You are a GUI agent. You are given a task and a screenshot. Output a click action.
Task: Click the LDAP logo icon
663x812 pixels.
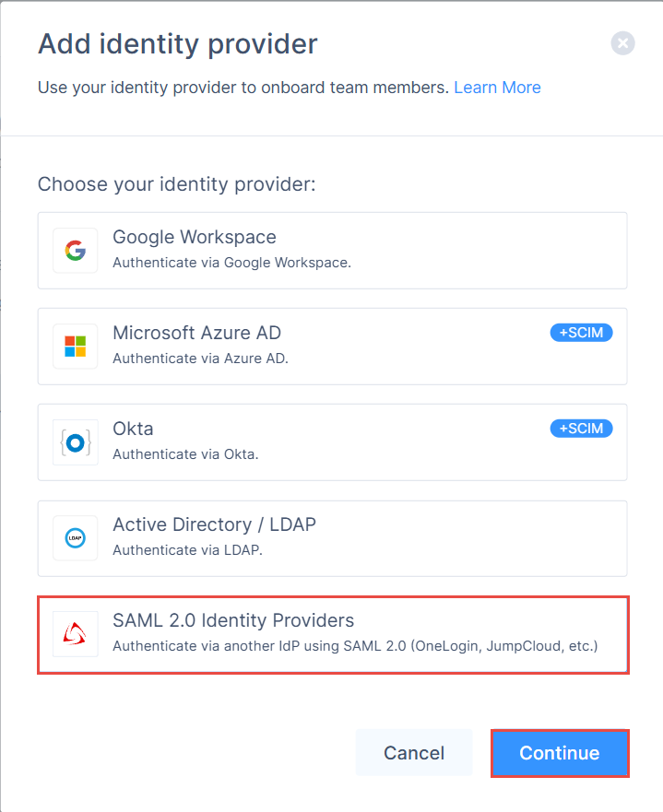[76, 538]
